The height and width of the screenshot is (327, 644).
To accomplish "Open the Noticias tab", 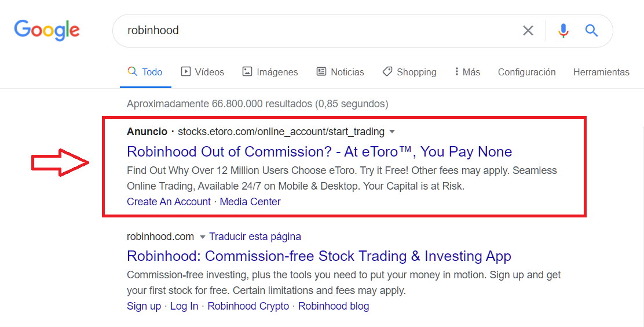I will (x=341, y=72).
